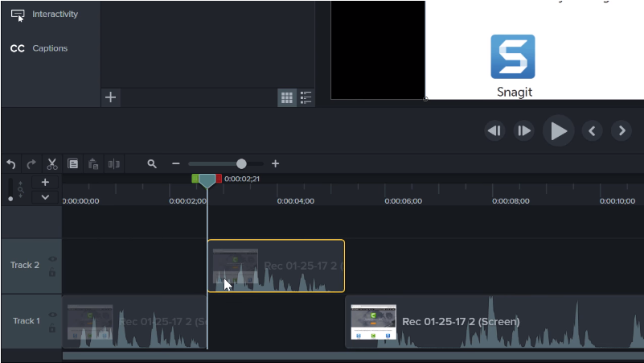Screen dimensions: 644x363
Task: Click the Cut scissors icon
Action: point(52,164)
